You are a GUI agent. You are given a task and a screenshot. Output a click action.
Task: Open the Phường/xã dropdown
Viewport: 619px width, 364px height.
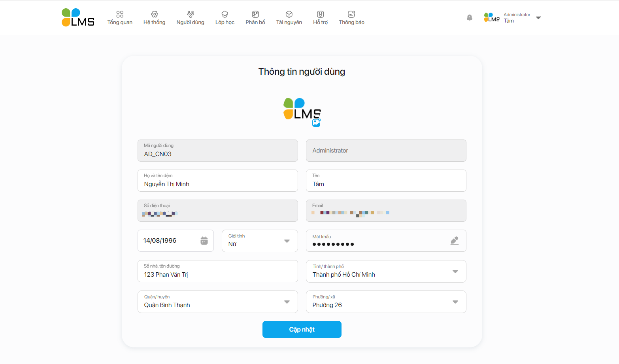coord(455,302)
